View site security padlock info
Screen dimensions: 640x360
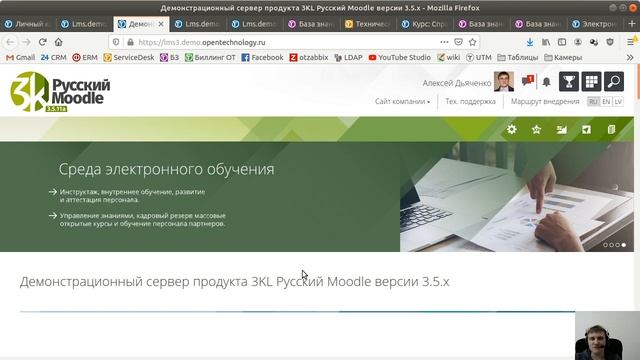point(130,42)
